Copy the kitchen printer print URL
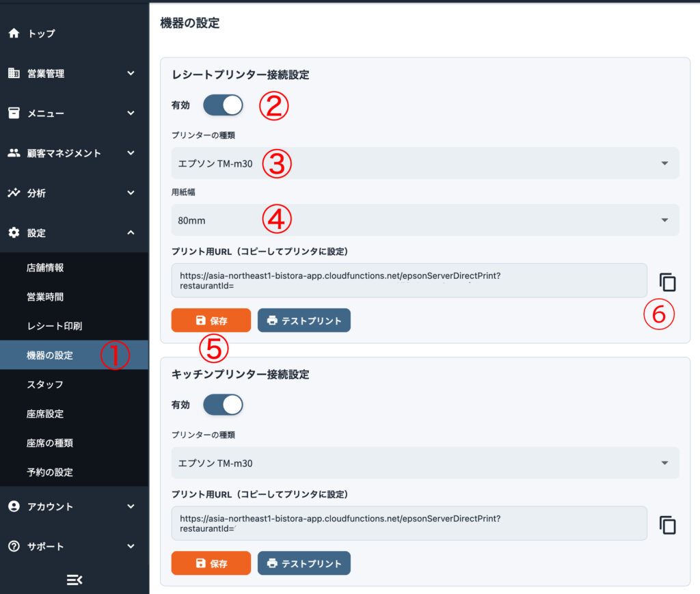700x594 pixels. click(667, 524)
